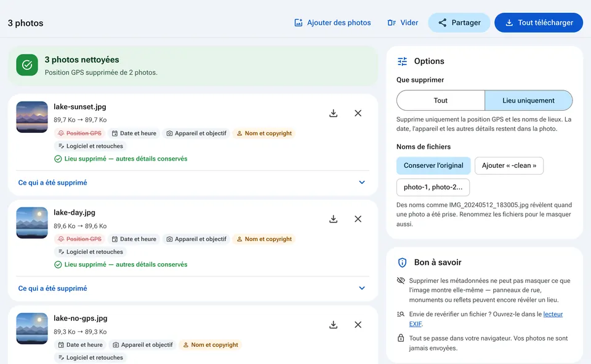Expand chevron under lake-sunset.jpg card
Viewport: 591px width, 364px height.
[x=362, y=183]
